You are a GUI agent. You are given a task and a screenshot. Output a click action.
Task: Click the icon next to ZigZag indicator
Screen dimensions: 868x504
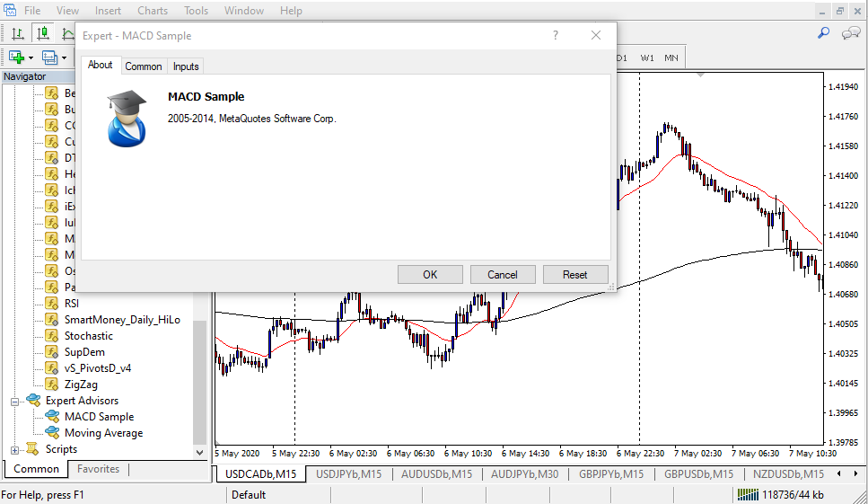pos(51,384)
